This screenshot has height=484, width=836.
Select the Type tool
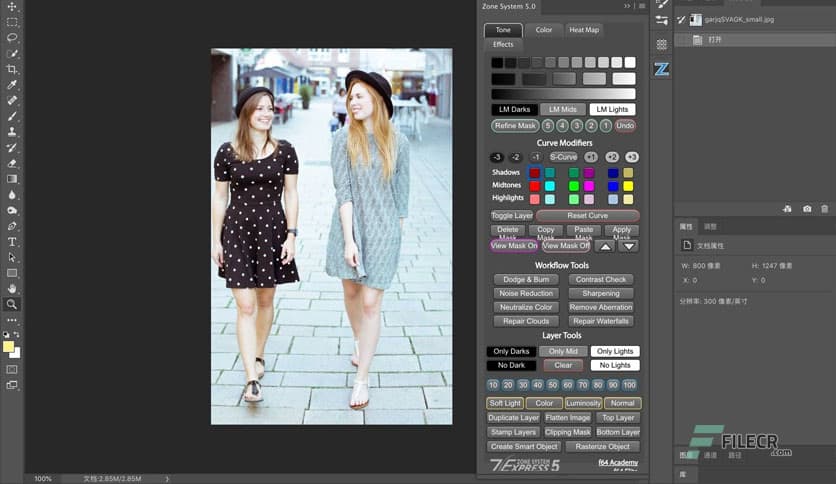(x=12, y=241)
